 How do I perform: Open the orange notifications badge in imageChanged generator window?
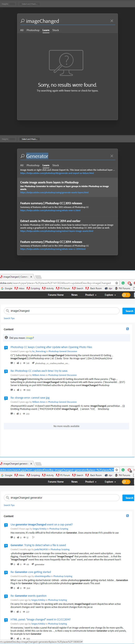126,482
